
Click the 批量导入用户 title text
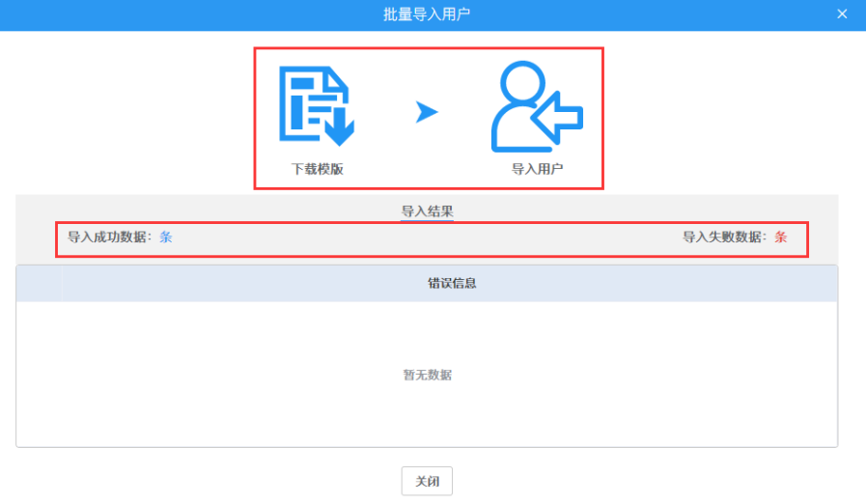click(x=427, y=14)
